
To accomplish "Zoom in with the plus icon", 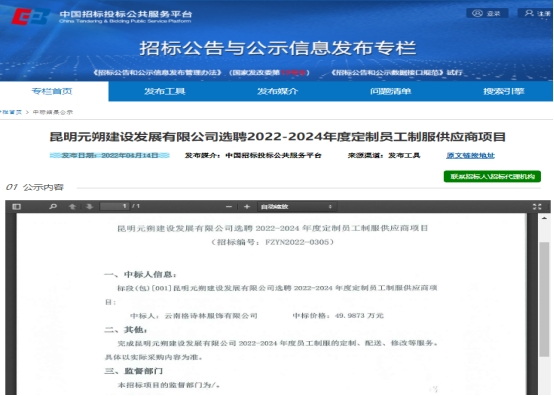I will tap(247, 206).
